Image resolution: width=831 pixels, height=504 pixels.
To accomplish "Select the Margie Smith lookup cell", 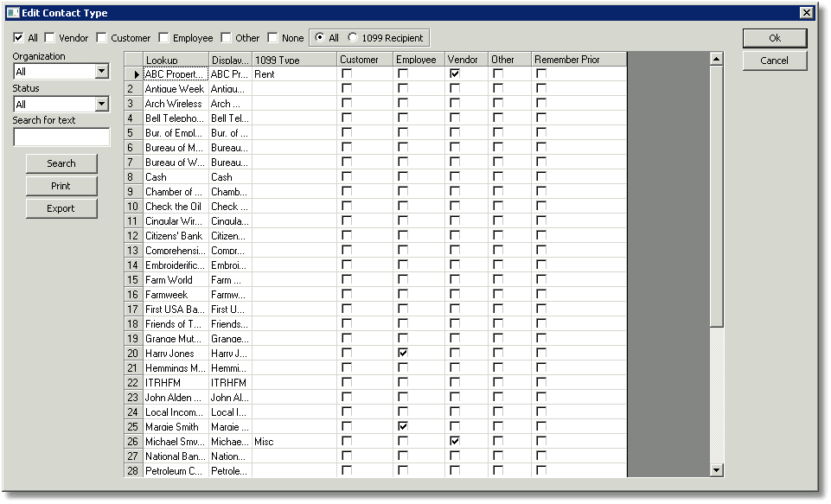I will [x=176, y=426].
